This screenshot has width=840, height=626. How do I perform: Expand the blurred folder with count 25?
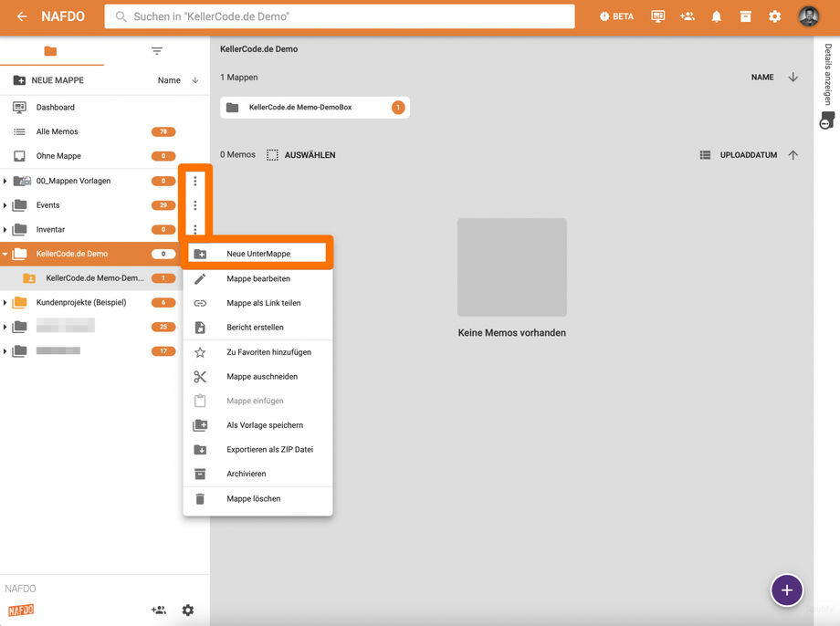[5, 327]
